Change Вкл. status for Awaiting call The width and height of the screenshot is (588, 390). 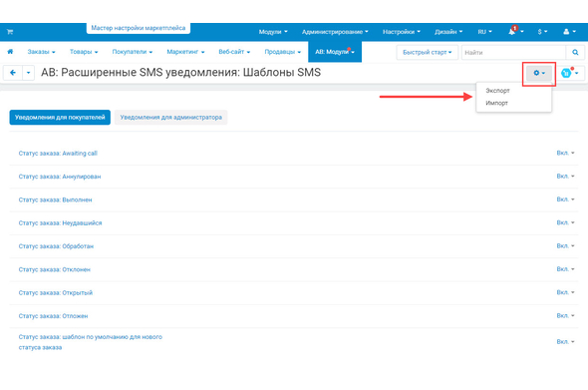[x=565, y=153]
